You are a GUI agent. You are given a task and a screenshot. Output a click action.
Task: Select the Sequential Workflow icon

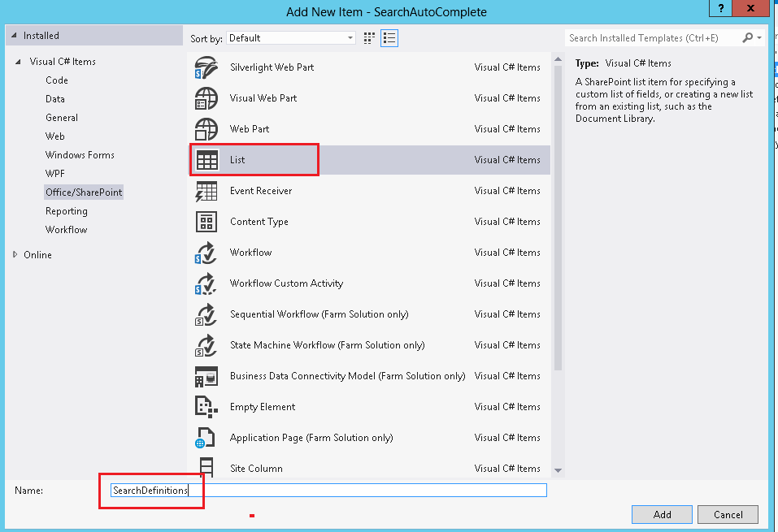(x=206, y=314)
